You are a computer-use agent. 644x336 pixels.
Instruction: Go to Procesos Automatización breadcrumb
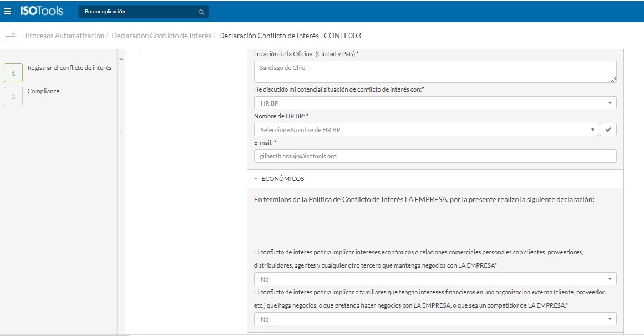64,36
